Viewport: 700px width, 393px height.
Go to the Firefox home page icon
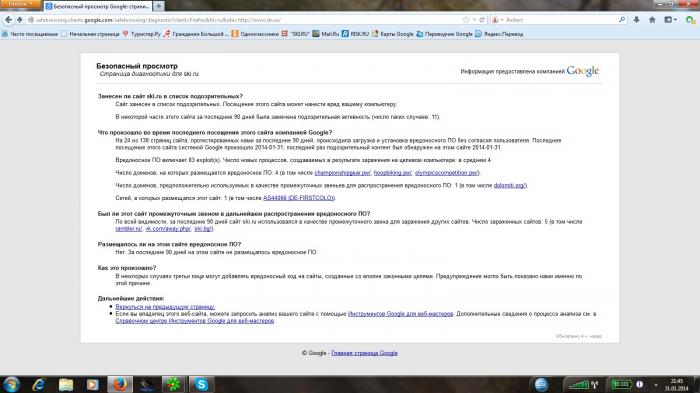point(652,20)
